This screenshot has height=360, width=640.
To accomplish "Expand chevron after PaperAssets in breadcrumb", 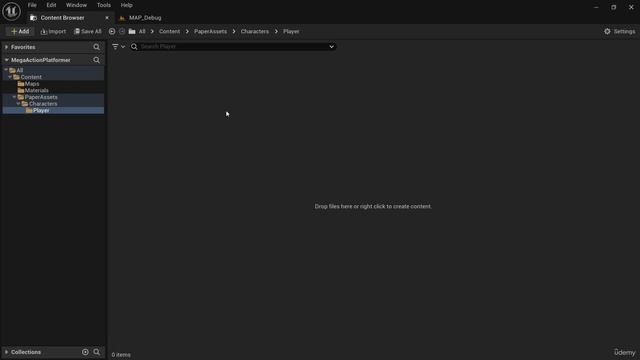I will [234, 31].
